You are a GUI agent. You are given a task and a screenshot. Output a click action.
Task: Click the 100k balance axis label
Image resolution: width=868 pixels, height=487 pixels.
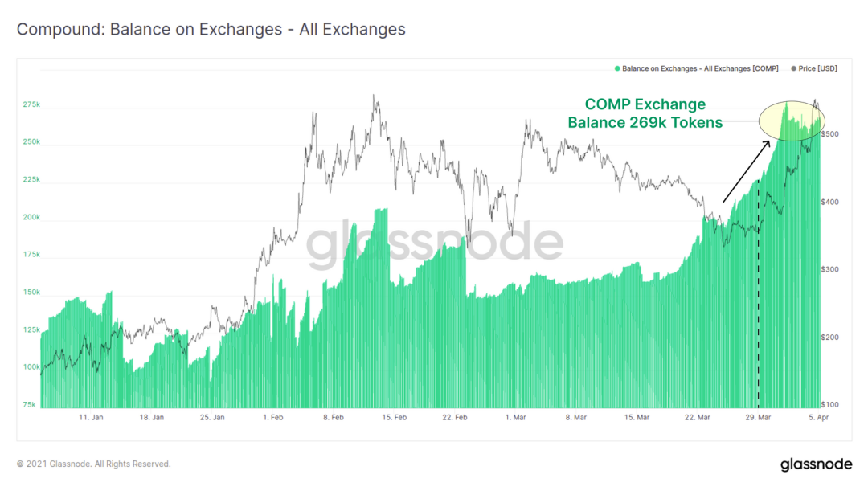pos(31,367)
